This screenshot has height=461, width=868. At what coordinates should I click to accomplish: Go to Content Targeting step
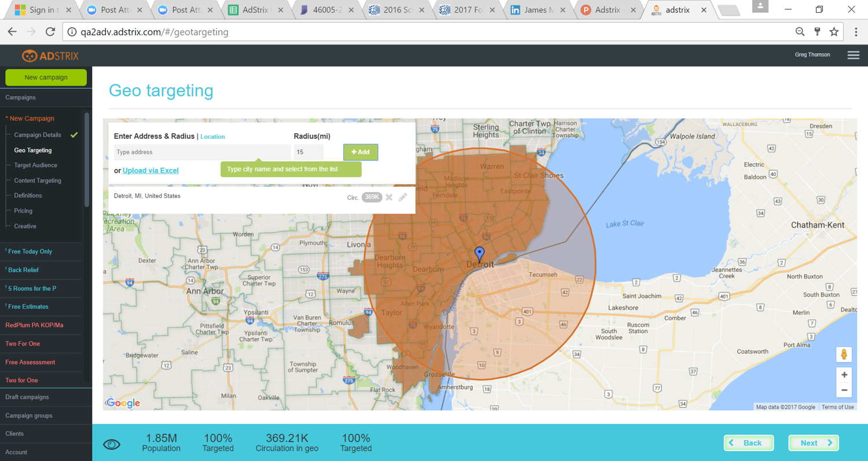(38, 180)
